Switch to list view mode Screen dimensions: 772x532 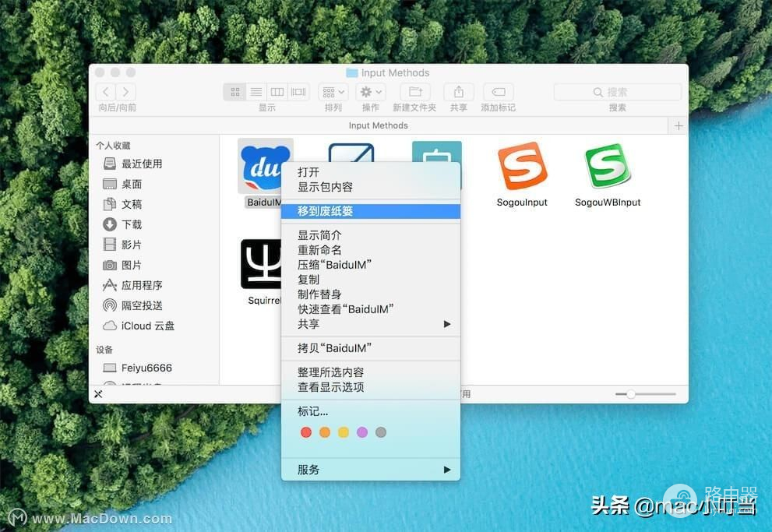(256, 92)
